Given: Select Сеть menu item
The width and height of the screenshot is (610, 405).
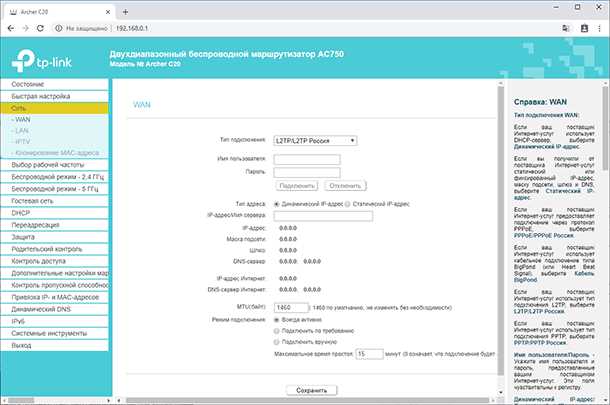Looking at the screenshot, I should (x=54, y=108).
